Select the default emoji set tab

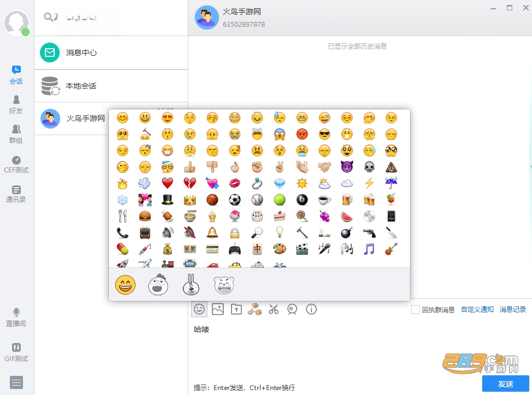[x=125, y=285]
